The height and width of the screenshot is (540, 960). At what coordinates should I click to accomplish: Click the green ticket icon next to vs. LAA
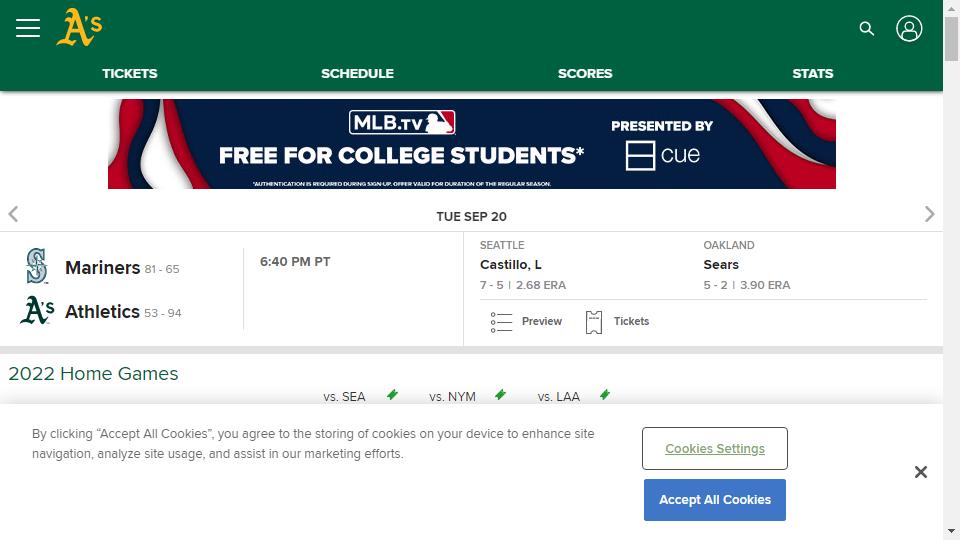(605, 395)
